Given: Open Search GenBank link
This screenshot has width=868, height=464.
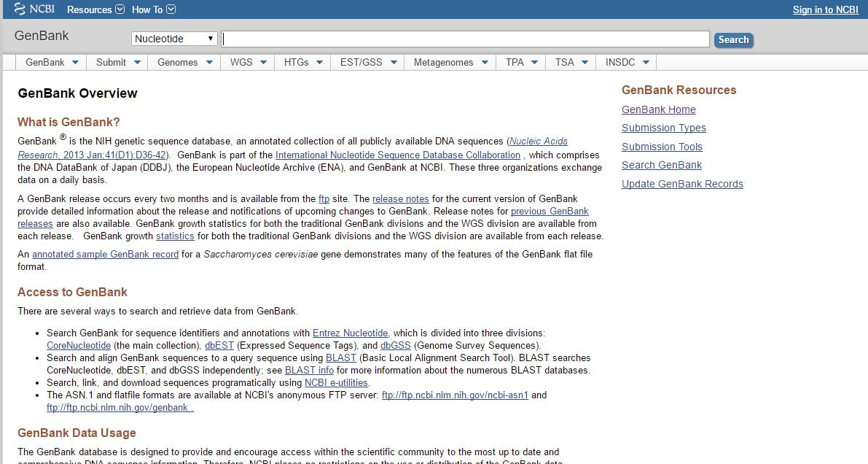Looking at the screenshot, I should coord(662,165).
